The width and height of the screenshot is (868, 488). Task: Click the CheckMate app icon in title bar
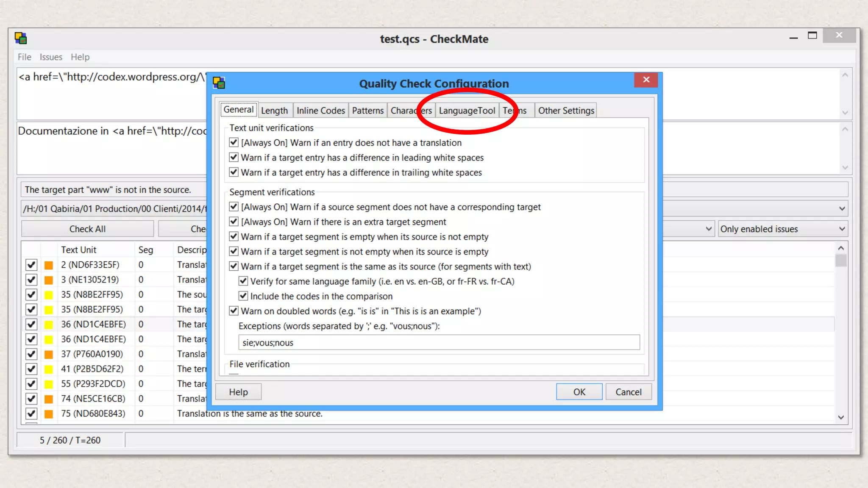pos(21,39)
